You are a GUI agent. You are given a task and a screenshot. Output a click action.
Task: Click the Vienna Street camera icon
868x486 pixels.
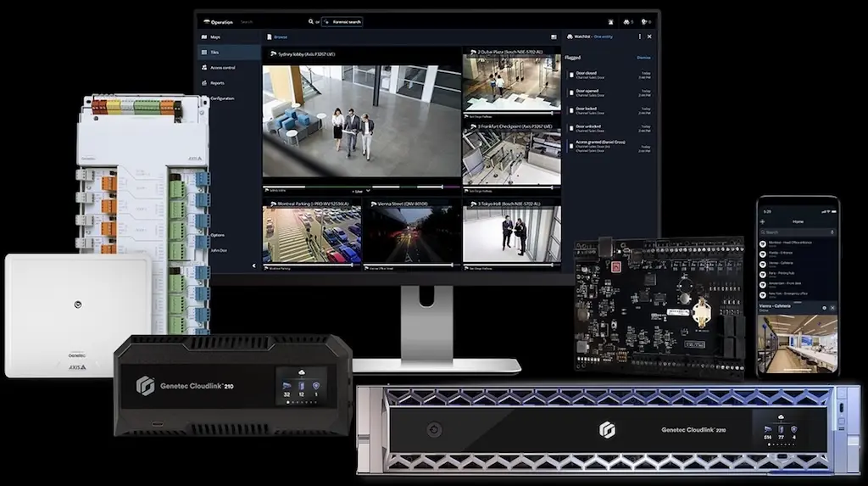pos(373,204)
